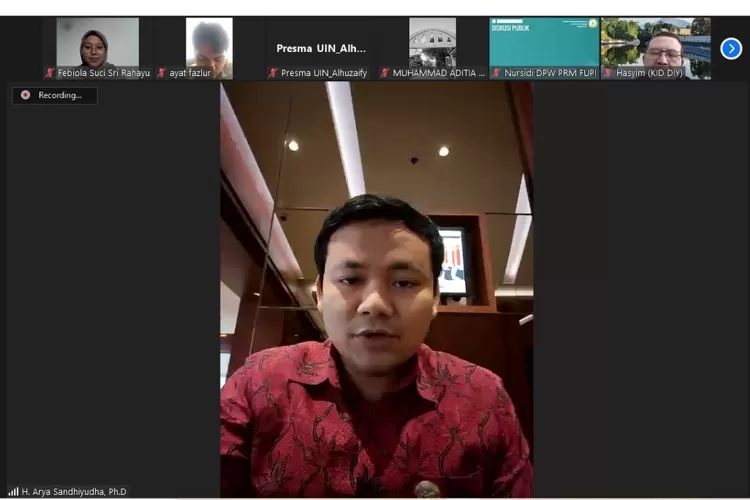
Task: Click the name label 'Febiola Suci Sri Rahayu'
Action: [x=104, y=73]
